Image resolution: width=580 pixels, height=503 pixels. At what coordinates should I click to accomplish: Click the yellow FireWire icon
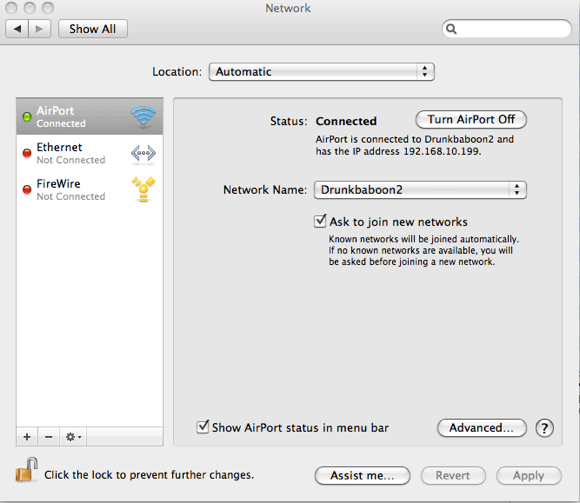coord(144,189)
